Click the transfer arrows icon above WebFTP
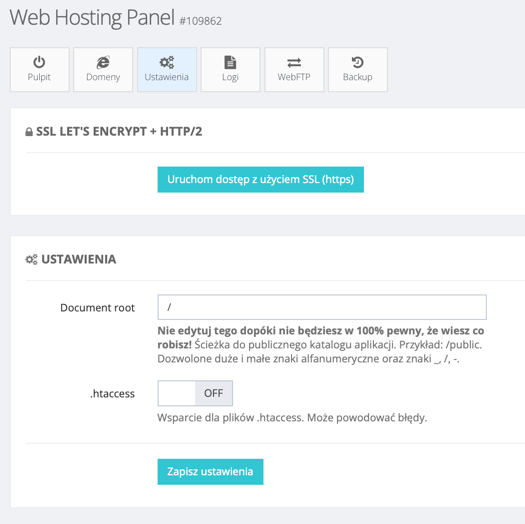The image size is (525, 524). 294,63
